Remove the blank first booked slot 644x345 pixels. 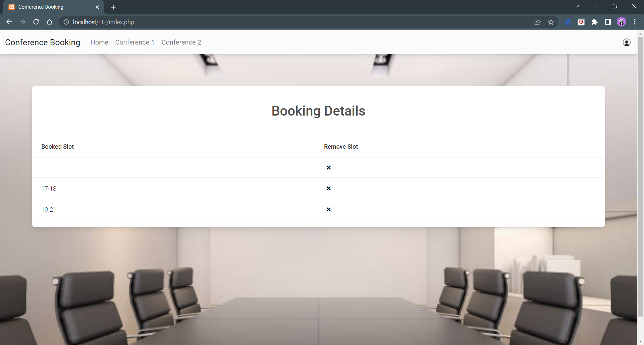click(328, 167)
